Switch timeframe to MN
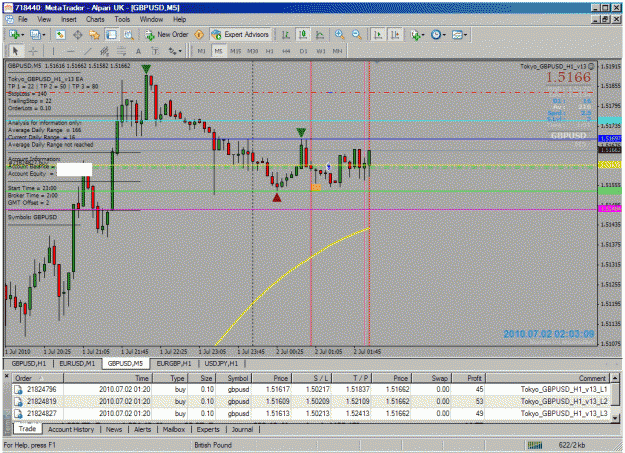This screenshot has height=453, width=625. point(337,51)
